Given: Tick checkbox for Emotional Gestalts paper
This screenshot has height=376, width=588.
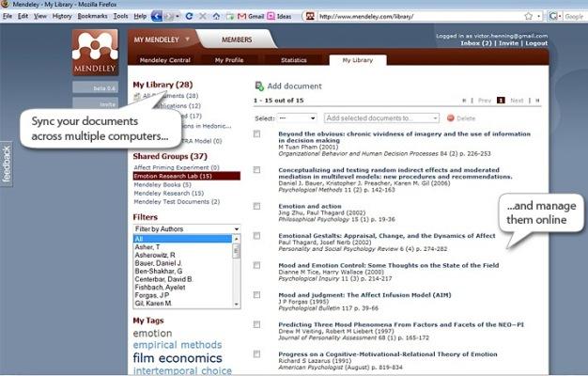Looking at the screenshot, I should click(x=256, y=236).
